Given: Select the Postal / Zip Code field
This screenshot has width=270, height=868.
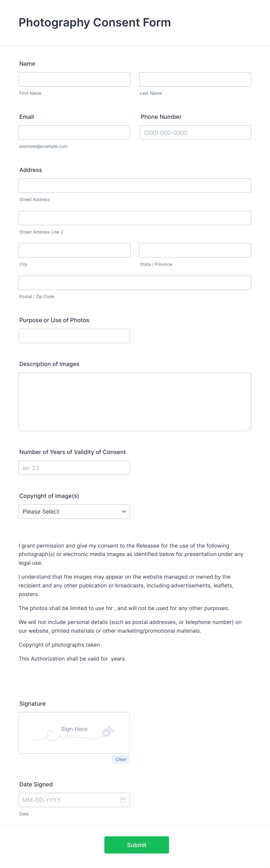Looking at the screenshot, I should tap(135, 282).
